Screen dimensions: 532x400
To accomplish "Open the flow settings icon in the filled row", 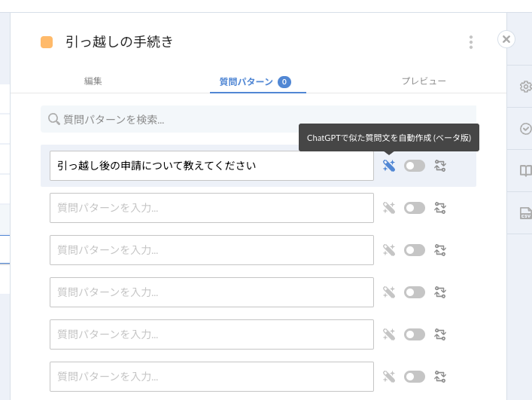I will tap(440, 166).
